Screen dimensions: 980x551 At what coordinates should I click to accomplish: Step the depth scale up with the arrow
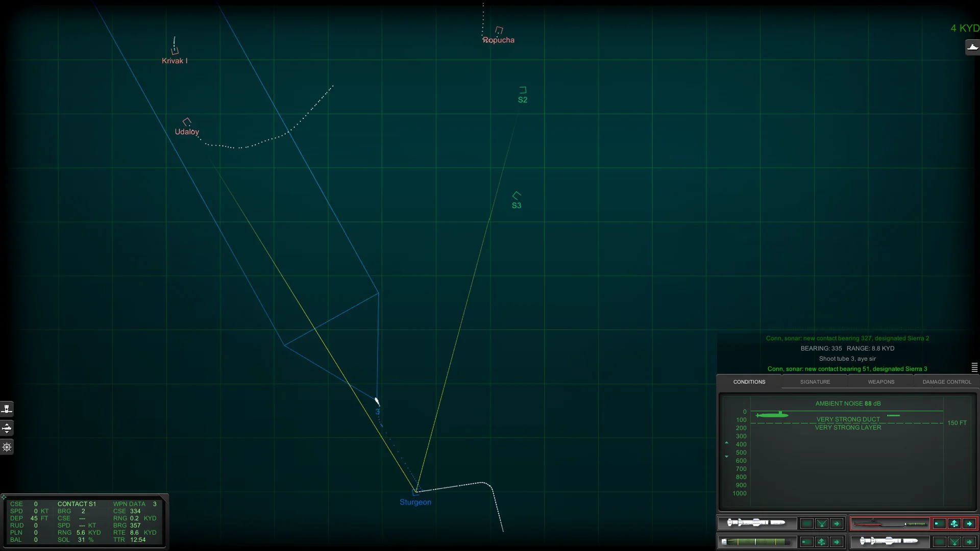[x=727, y=443]
